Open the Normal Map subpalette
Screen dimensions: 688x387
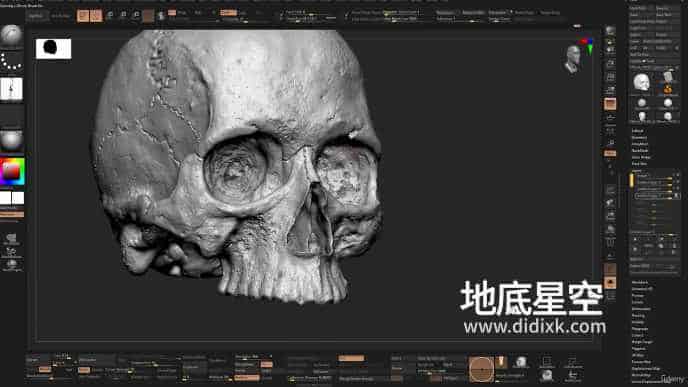point(641,375)
